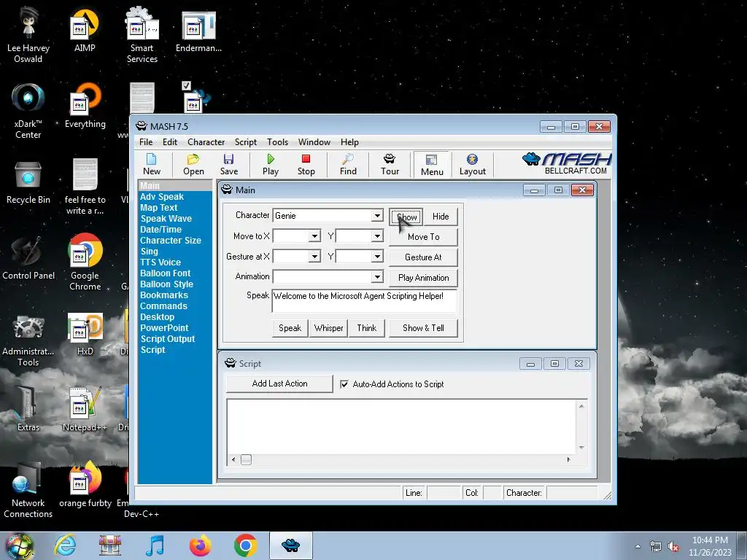Open the Move to X dropdown

point(314,236)
